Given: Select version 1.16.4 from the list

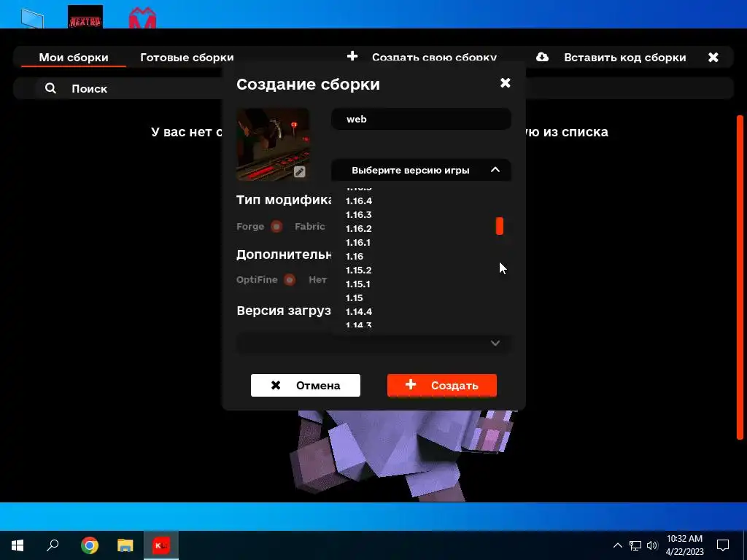Looking at the screenshot, I should point(359,201).
